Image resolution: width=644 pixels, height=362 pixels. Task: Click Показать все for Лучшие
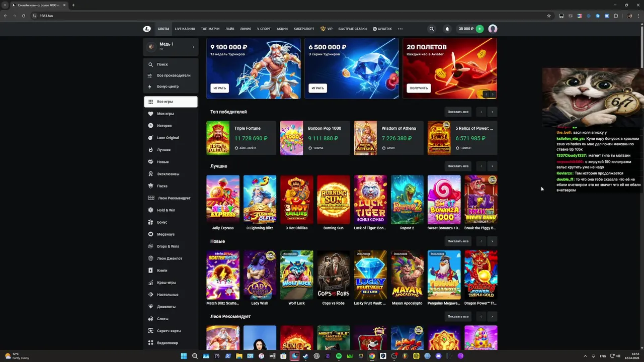(x=458, y=166)
